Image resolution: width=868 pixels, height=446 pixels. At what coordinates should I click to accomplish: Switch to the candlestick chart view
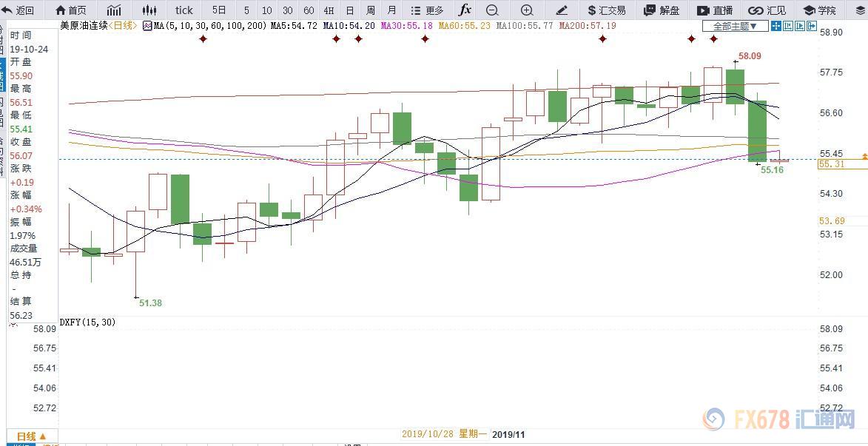[x=149, y=10]
